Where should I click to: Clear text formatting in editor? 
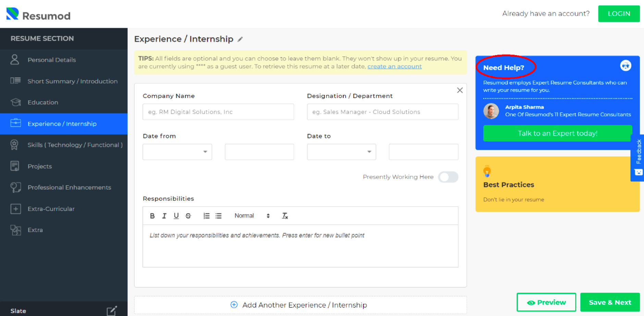(x=285, y=216)
